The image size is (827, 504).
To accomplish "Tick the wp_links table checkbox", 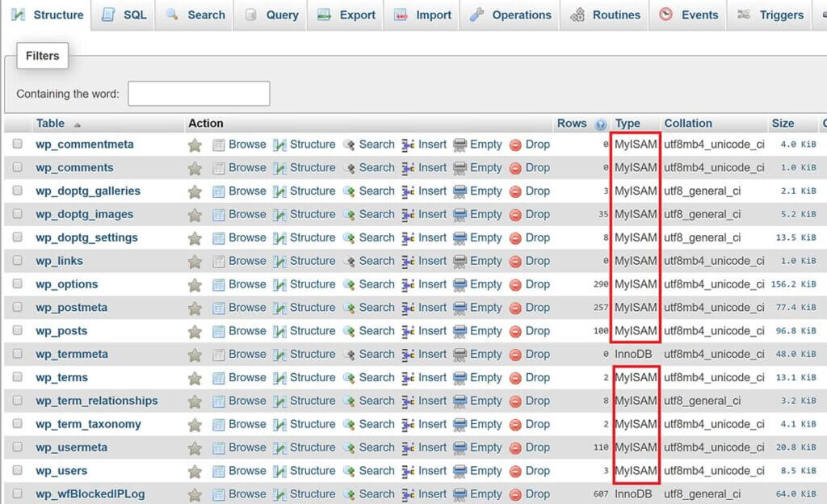I will coord(18,260).
